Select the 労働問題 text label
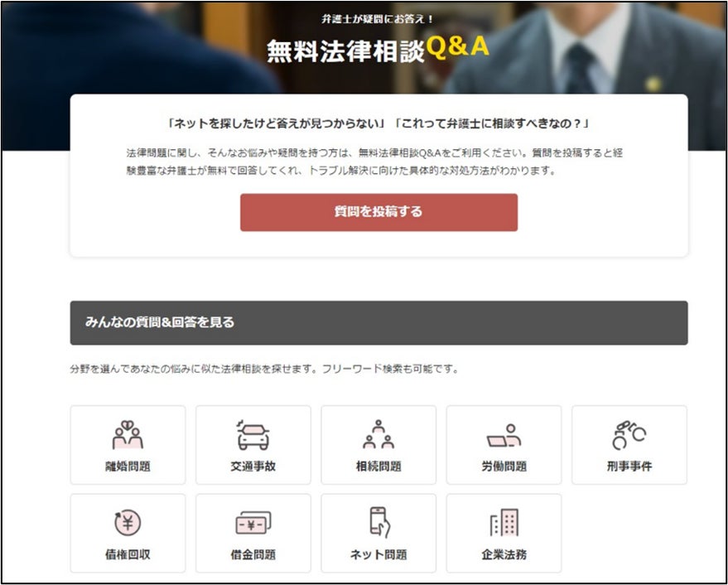728x585 pixels. point(504,467)
